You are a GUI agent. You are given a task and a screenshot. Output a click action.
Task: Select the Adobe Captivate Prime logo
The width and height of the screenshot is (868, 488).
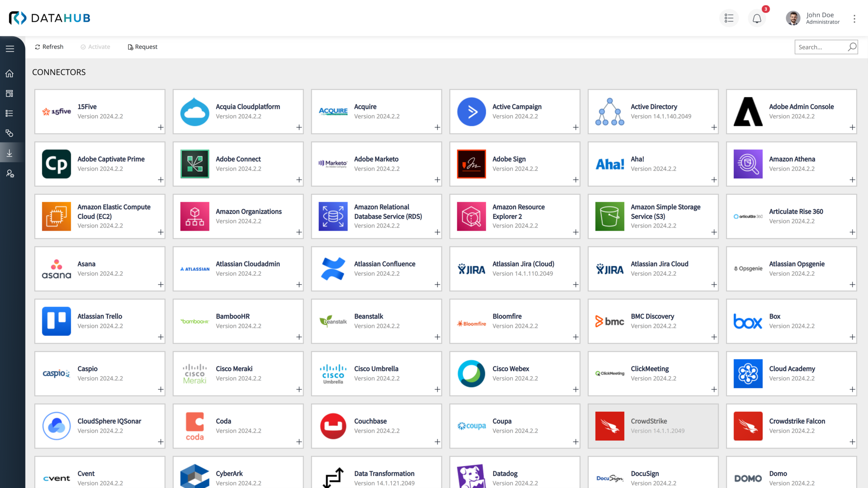56,164
